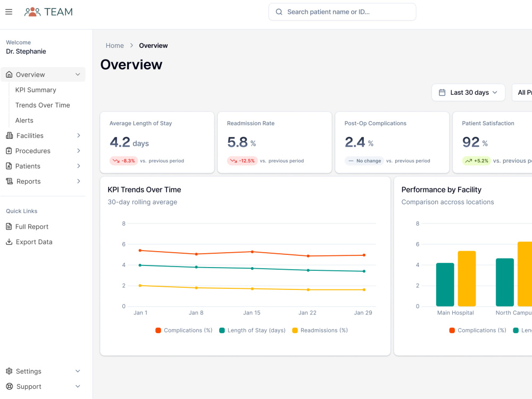Click the Patient Satisfaction card
Viewport: 532px width, 399px height.
(x=492, y=143)
